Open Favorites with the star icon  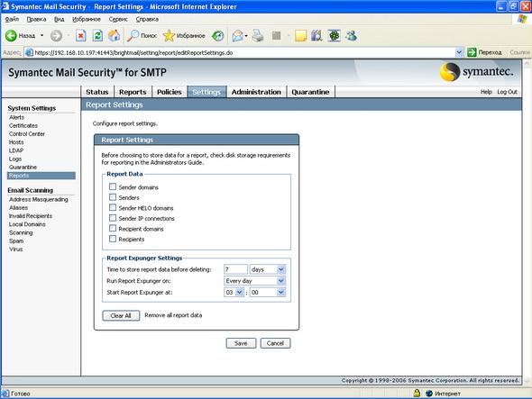169,36
